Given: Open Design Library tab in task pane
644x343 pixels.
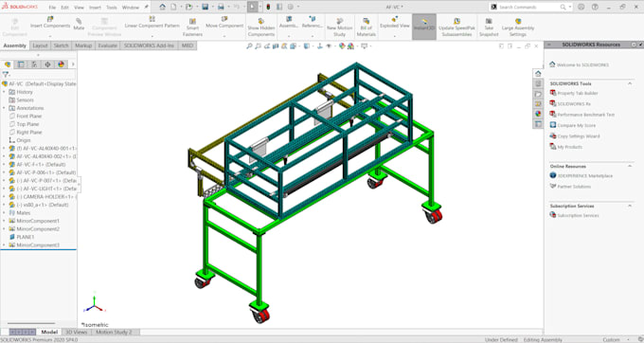Looking at the screenshot, I should click(538, 83).
